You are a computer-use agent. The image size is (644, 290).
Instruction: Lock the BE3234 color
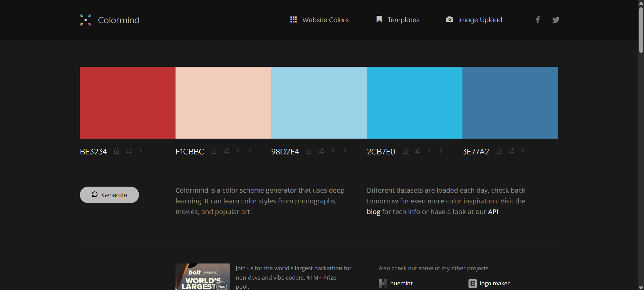click(x=116, y=151)
